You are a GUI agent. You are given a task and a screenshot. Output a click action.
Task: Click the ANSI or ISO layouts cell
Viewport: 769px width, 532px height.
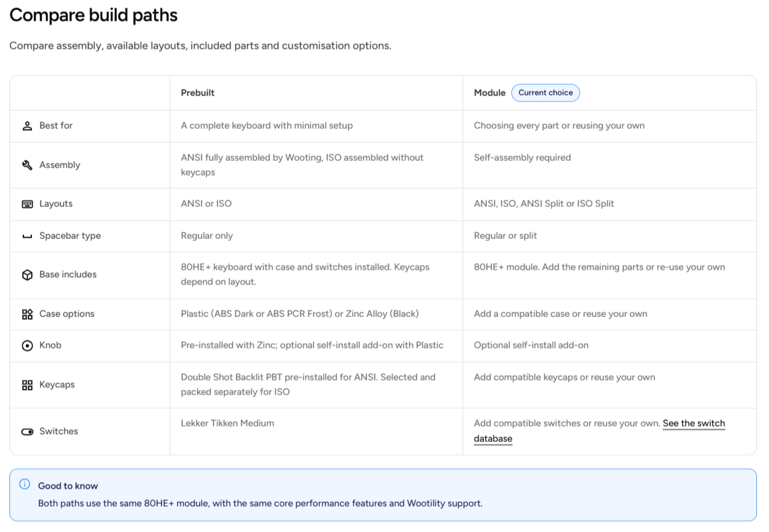[x=206, y=204]
